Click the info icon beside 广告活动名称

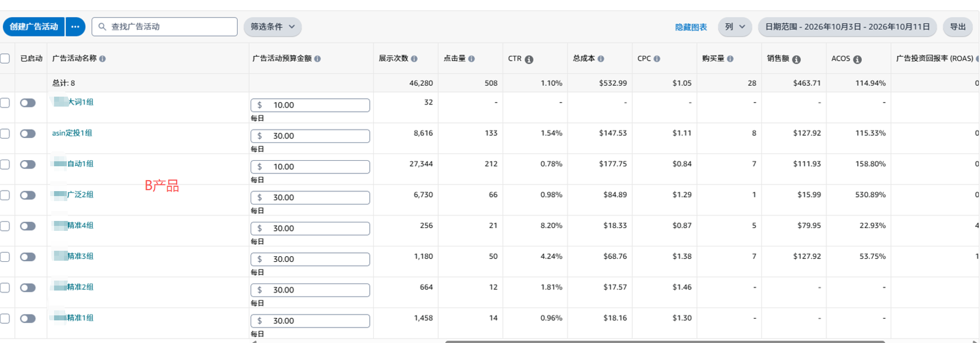pyautogui.click(x=103, y=59)
